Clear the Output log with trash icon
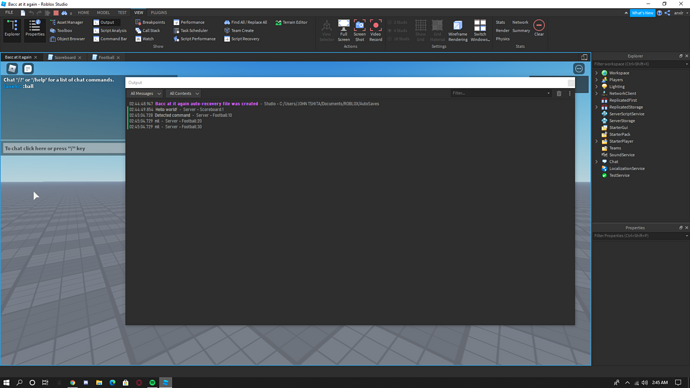The height and width of the screenshot is (388, 690). pos(559,93)
